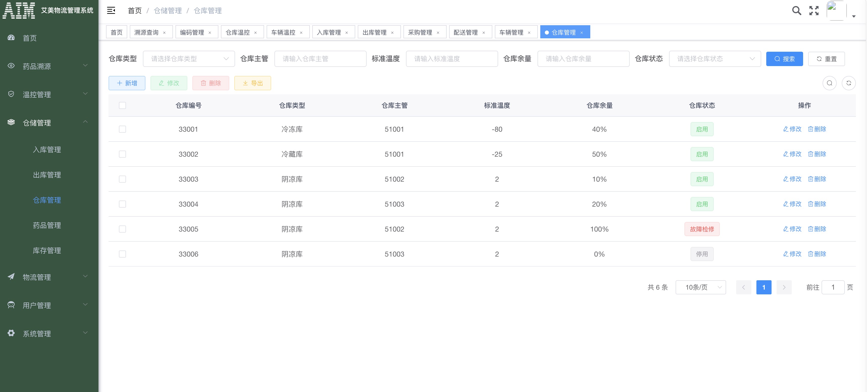Screen dimensions: 868x392
Task: Go to next page arrow
Action: pyautogui.click(x=784, y=287)
